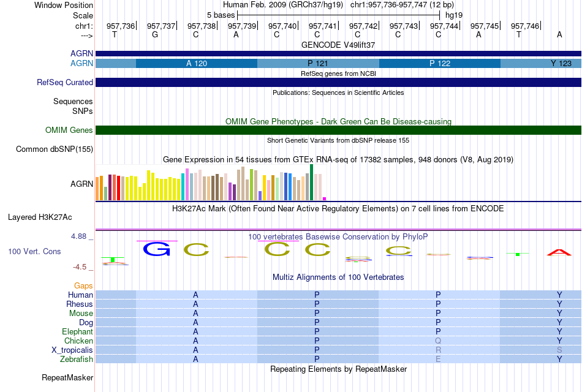Click the X_tropicalis species label
Screen dimensions: 582x392
coord(72,350)
